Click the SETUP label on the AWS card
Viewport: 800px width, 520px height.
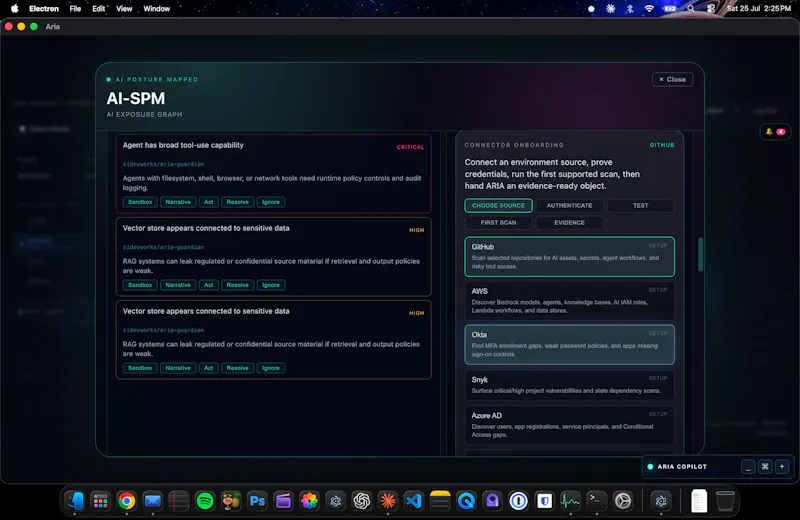point(658,290)
